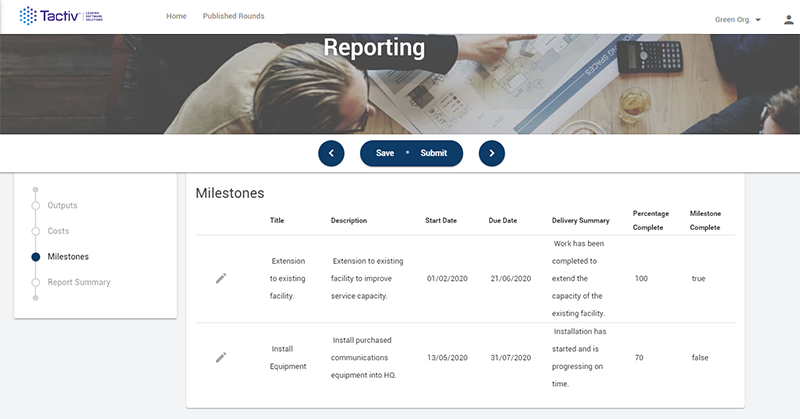This screenshot has height=419, width=800.
Task: Click the Costs step circle marker
Action: point(35,231)
